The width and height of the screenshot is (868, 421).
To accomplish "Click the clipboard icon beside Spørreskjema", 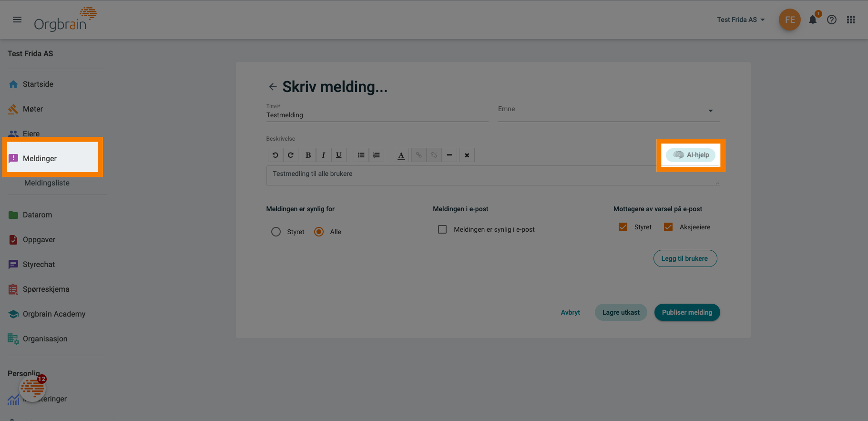I will [x=13, y=289].
